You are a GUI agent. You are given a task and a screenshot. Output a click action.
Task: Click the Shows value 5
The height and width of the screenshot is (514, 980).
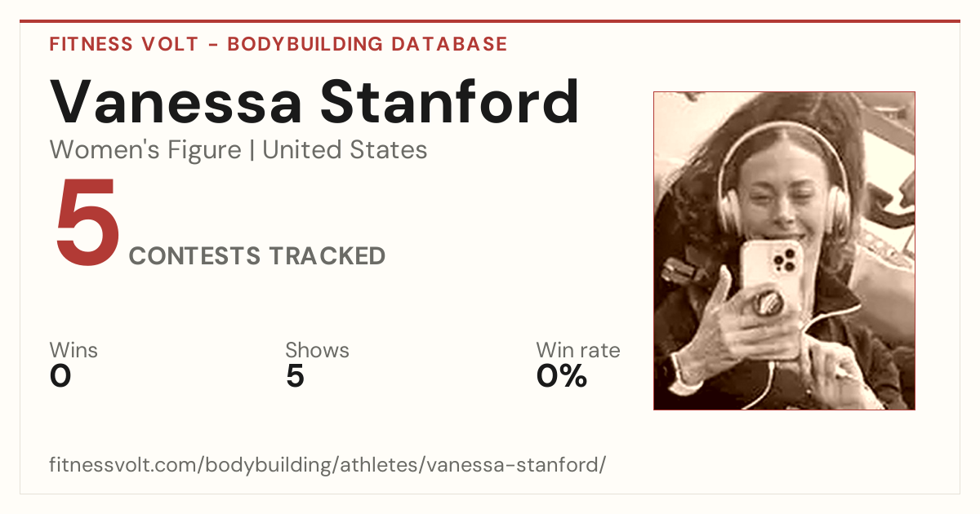tap(295, 376)
